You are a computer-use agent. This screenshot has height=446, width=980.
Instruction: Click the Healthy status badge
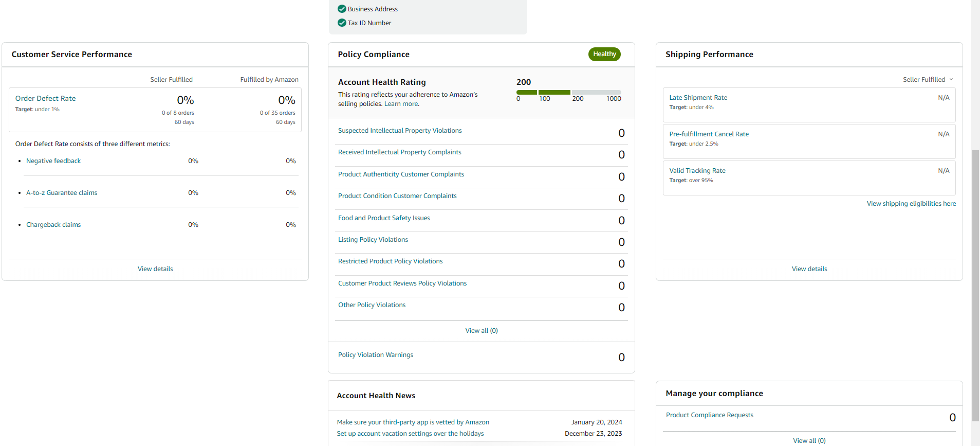pyautogui.click(x=604, y=54)
